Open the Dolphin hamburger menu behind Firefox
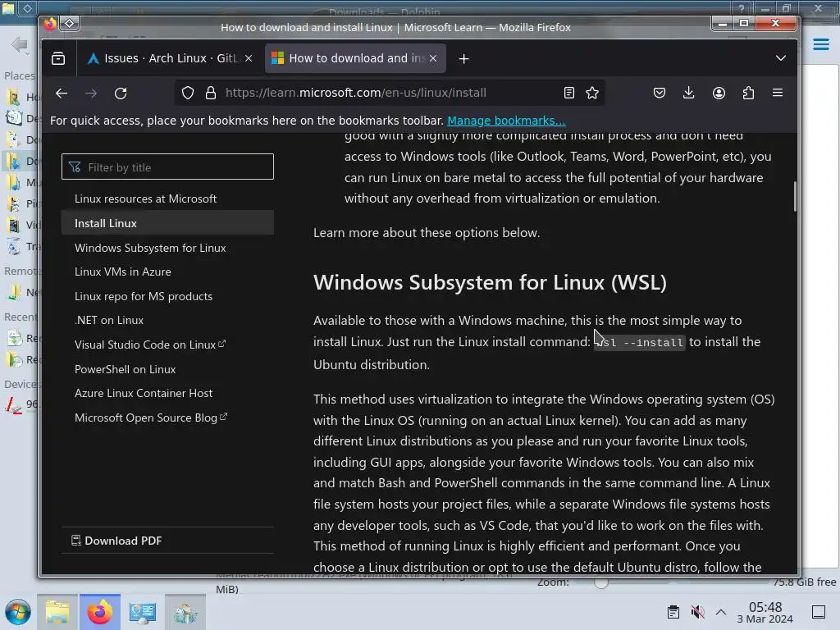This screenshot has width=840, height=630. [820, 44]
